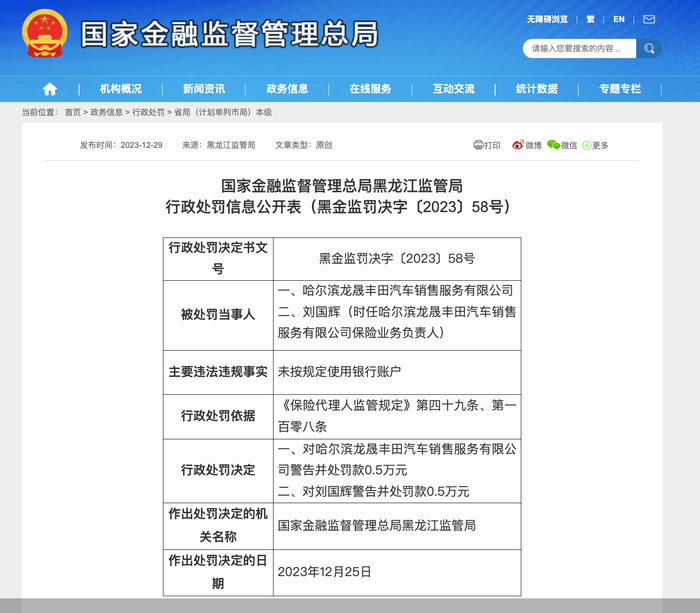Click breadcrumb 首页

[x=73, y=112]
